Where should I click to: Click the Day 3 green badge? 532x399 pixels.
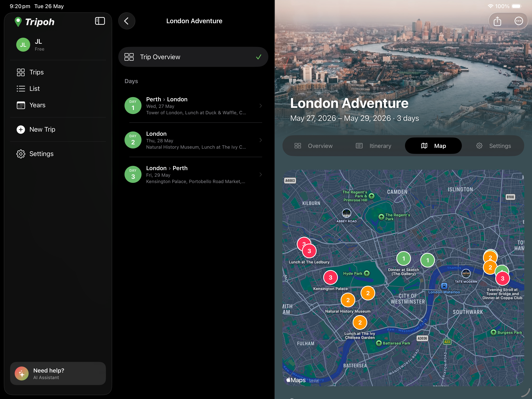pyautogui.click(x=133, y=174)
